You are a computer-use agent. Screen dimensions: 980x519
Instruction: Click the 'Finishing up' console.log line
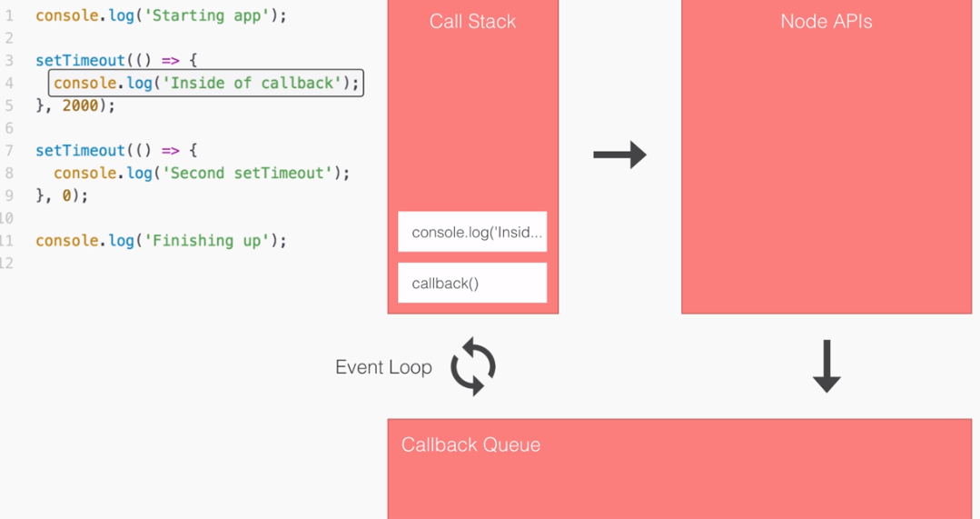click(161, 241)
